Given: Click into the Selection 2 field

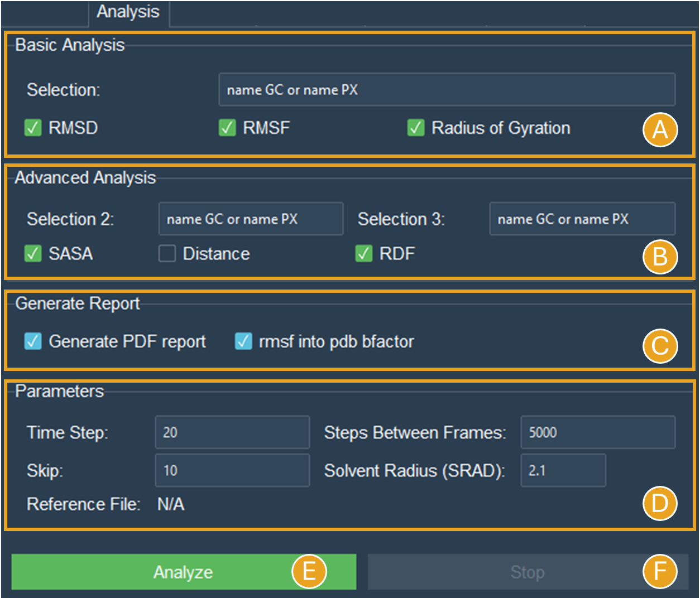Looking at the screenshot, I should tap(251, 219).
